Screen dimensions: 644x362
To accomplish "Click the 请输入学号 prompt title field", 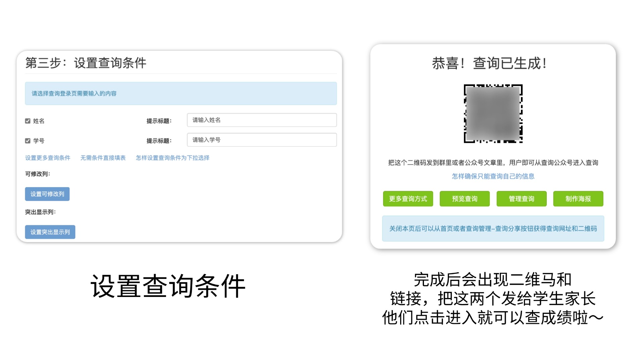I will click(262, 140).
